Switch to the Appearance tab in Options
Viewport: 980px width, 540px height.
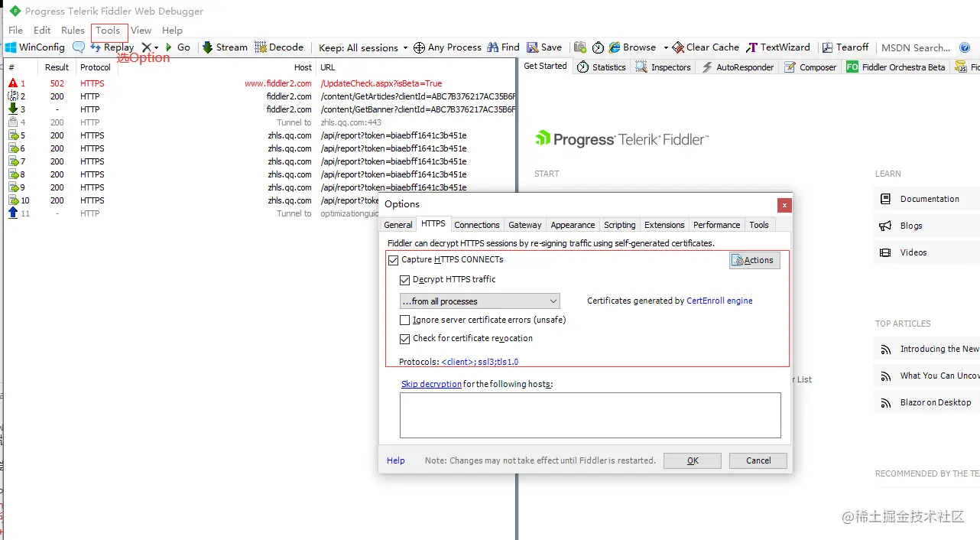tap(573, 225)
